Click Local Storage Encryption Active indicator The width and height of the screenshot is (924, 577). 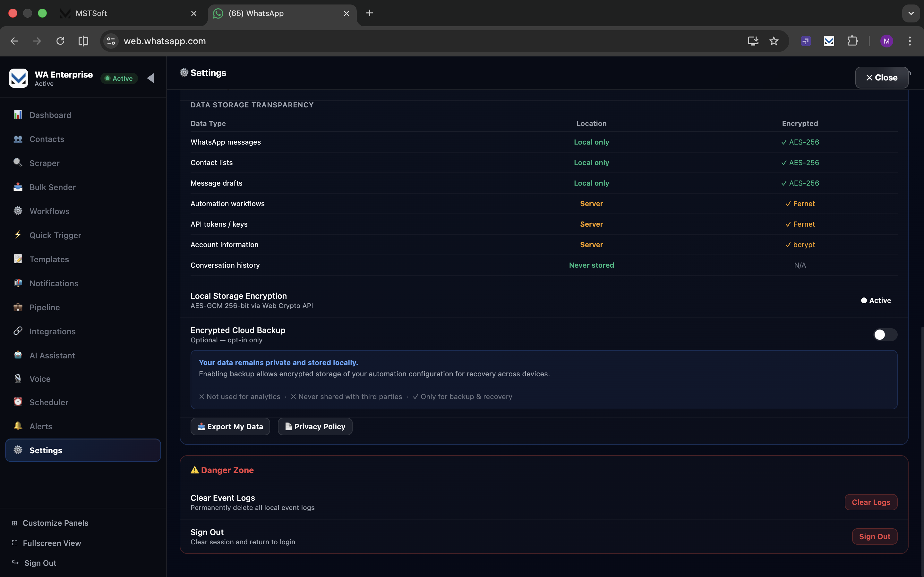876,300
